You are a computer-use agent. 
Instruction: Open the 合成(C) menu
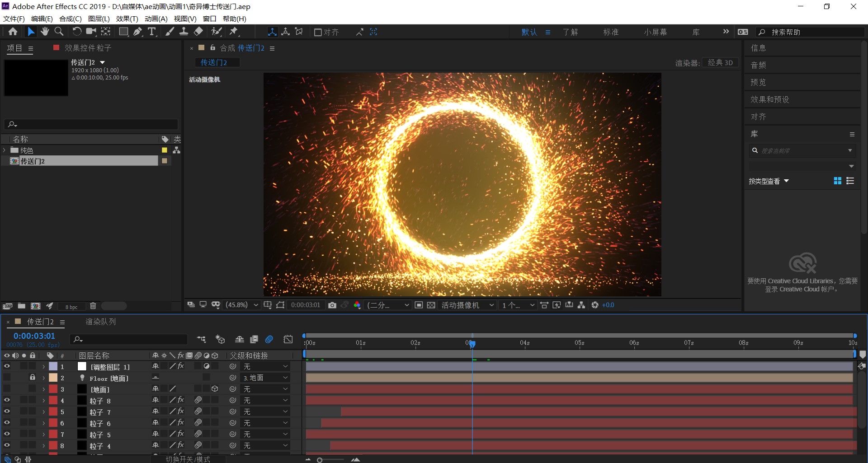coord(71,19)
